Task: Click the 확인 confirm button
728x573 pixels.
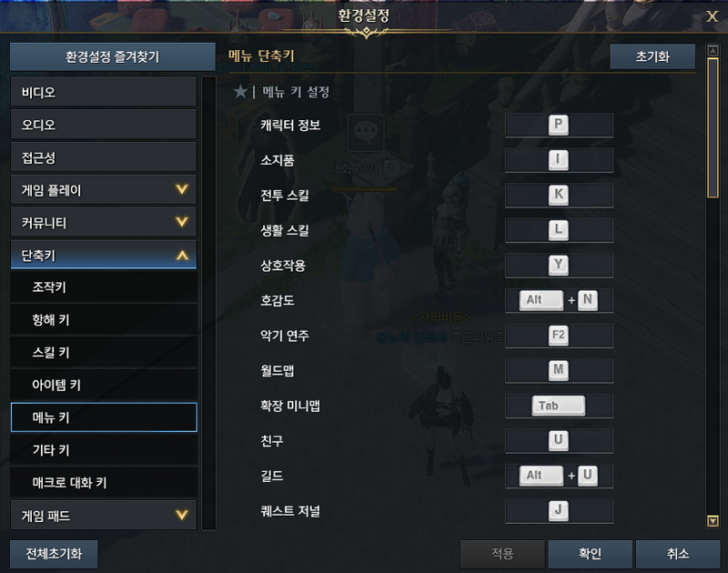Action: click(590, 554)
